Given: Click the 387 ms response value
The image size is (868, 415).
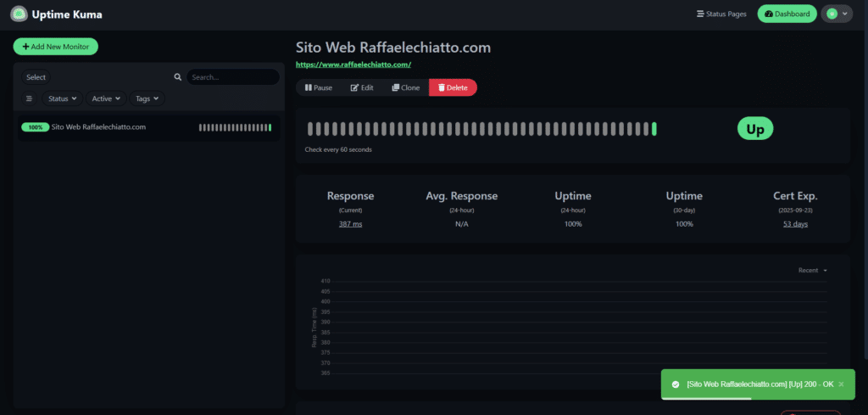Looking at the screenshot, I should click(350, 224).
